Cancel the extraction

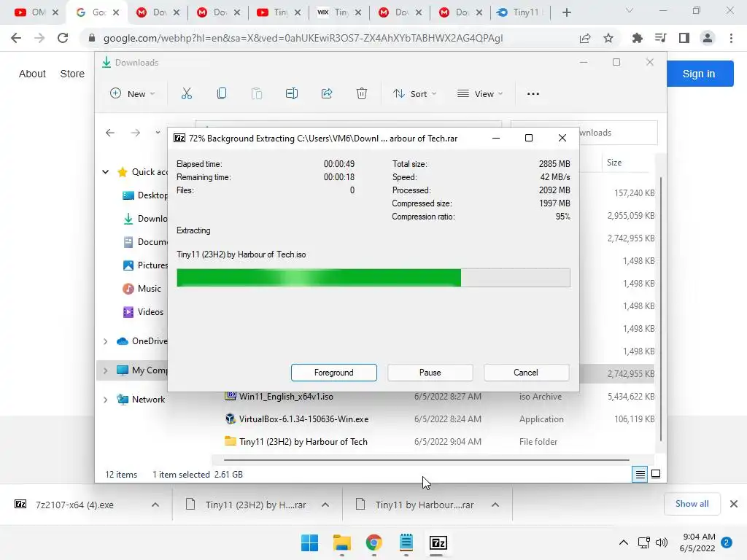tap(526, 373)
